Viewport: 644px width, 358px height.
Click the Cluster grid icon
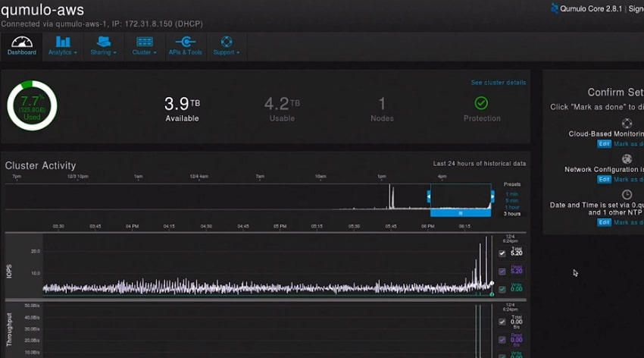click(145, 42)
